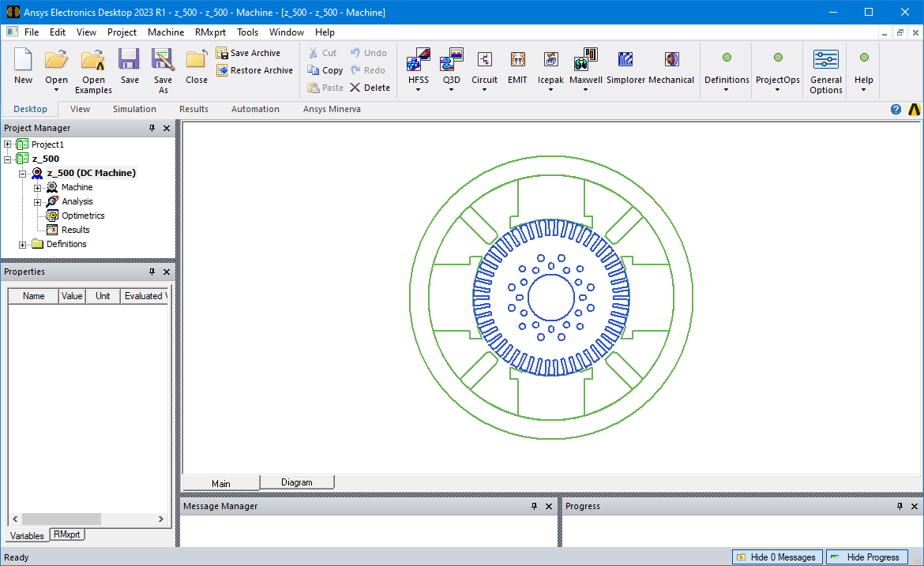Open the Results ribbon tab

click(x=193, y=109)
